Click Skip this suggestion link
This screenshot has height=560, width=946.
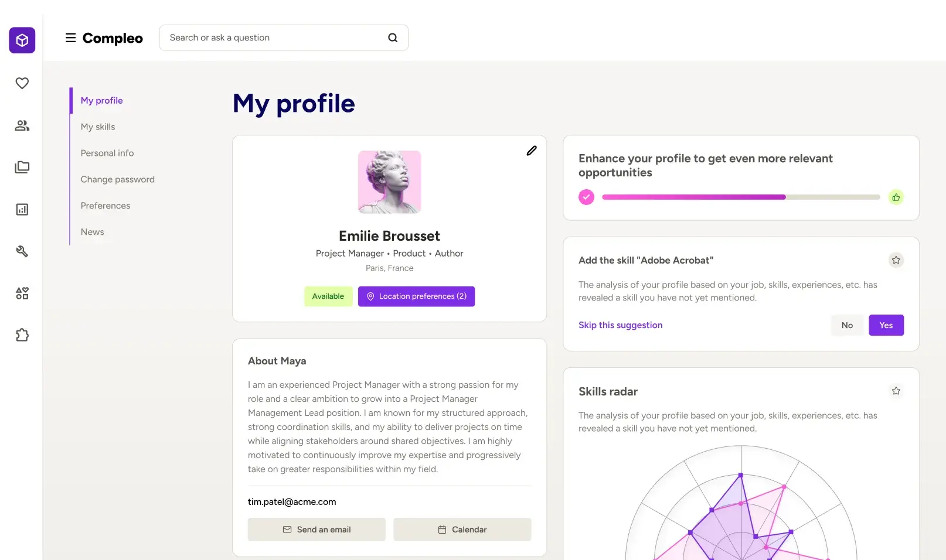pos(621,325)
